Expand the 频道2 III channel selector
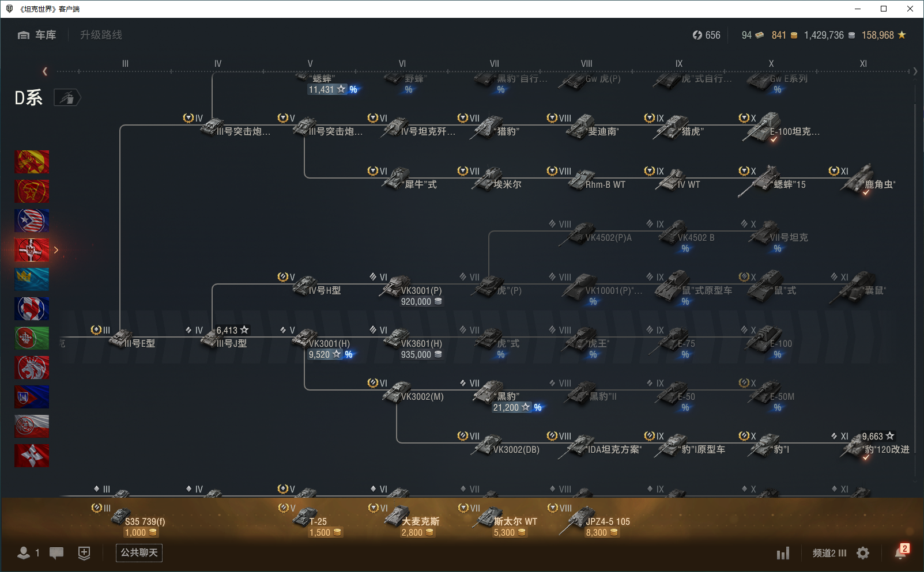The height and width of the screenshot is (572, 924). [829, 553]
